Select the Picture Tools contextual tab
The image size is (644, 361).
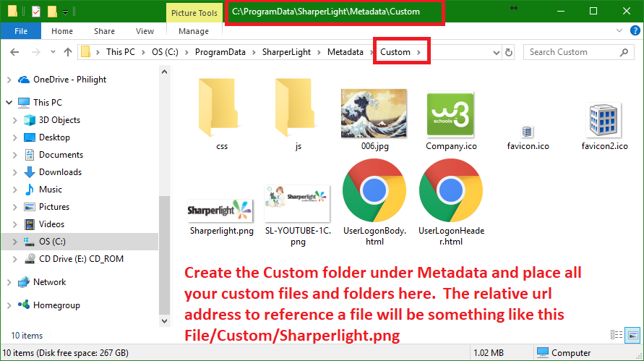pyautogui.click(x=194, y=13)
